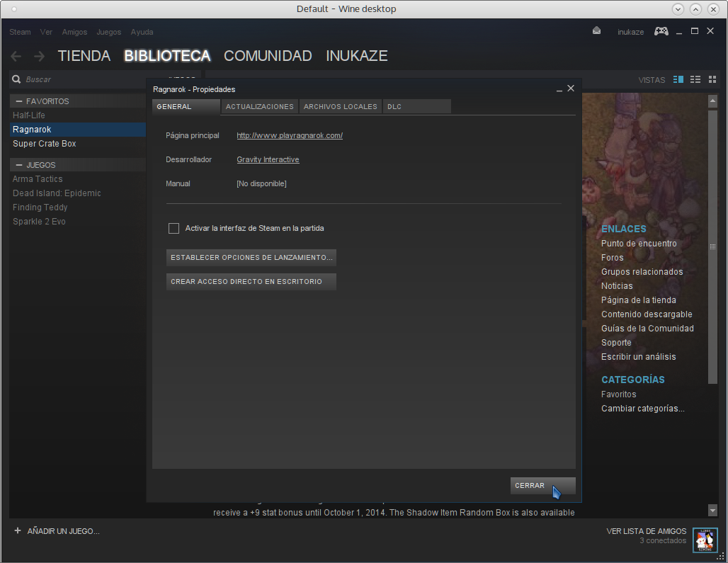Click Favoritos under CATEGORÍAS

618,394
